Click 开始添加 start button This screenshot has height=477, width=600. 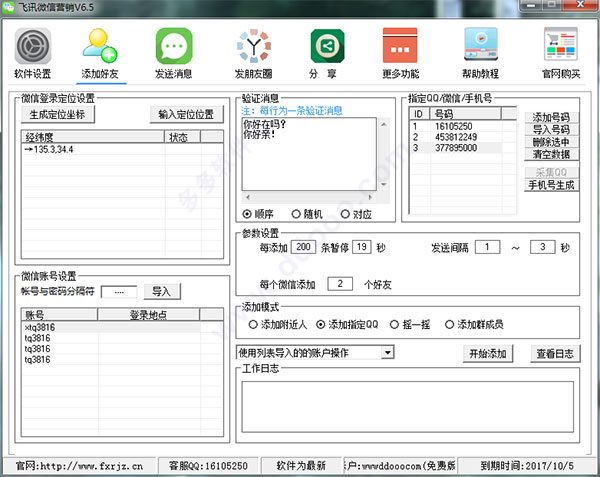coord(488,354)
